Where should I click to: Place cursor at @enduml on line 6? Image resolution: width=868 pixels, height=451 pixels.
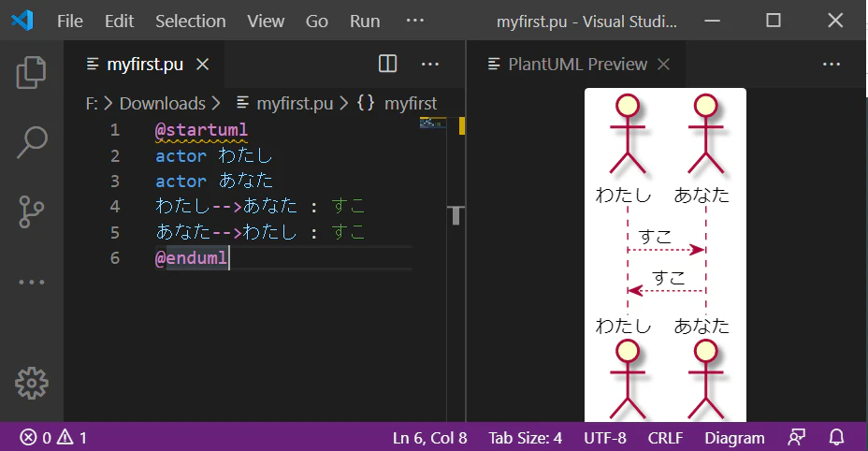point(192,257)
